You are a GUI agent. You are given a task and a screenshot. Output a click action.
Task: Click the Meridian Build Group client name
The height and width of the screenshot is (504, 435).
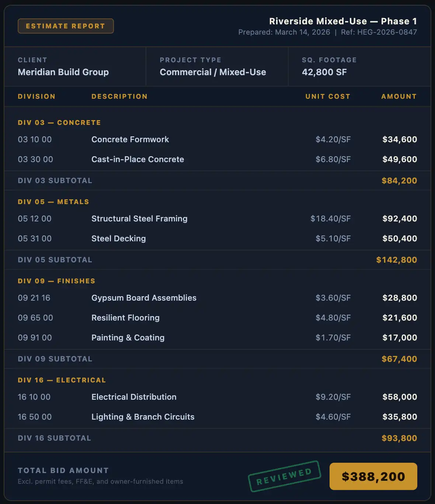63,72
